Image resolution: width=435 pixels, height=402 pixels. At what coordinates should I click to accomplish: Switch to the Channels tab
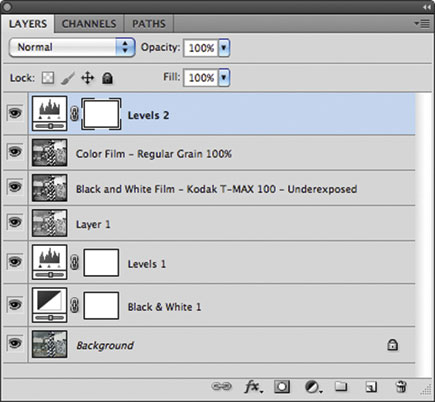point(89,24)
